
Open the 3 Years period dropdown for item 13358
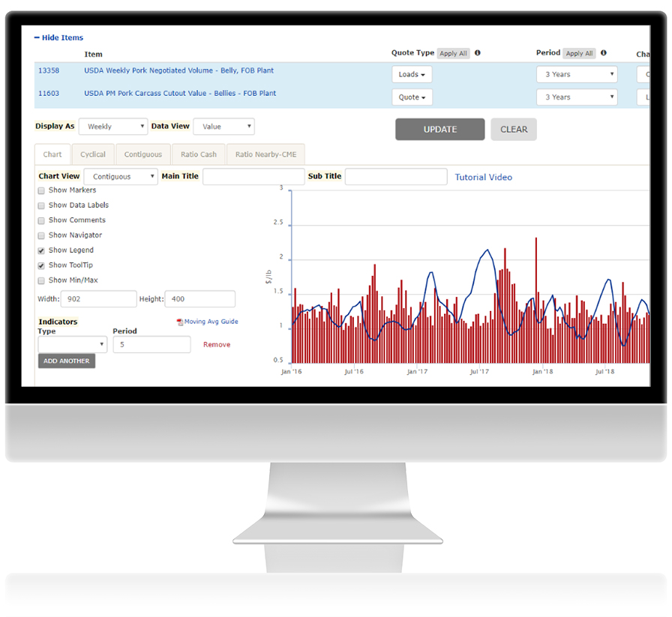coord(577,74)
